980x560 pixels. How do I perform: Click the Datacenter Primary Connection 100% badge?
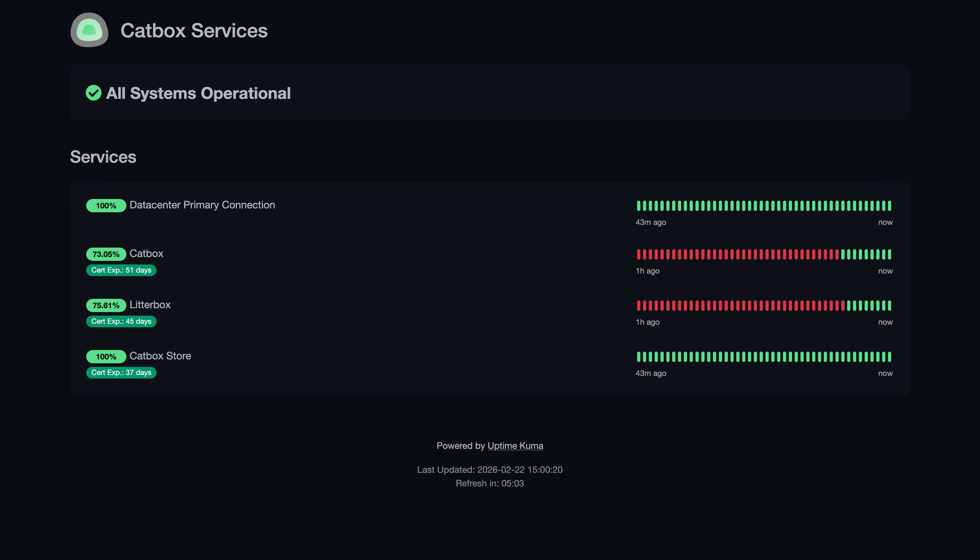coord(106,206)
